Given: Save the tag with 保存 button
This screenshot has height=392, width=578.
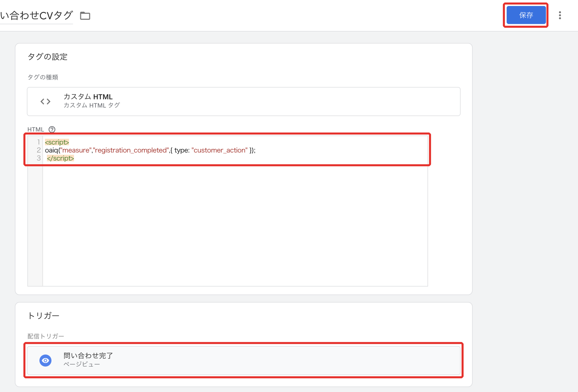Looking at the screenshot, I should (526, 15).
